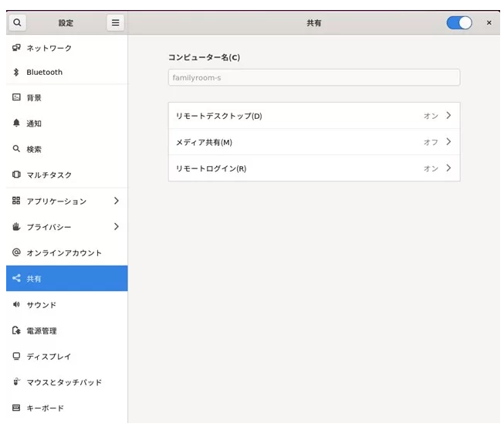Select Bluetooth in the sidebar
The height and width of the screenshot is (427, 504).
[x=67, y=72]
